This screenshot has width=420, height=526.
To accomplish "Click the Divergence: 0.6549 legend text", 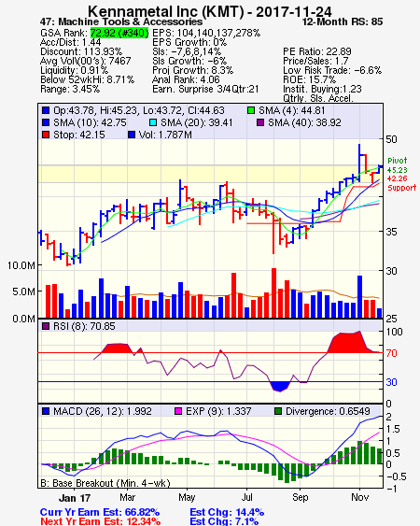I will [328, 411].
